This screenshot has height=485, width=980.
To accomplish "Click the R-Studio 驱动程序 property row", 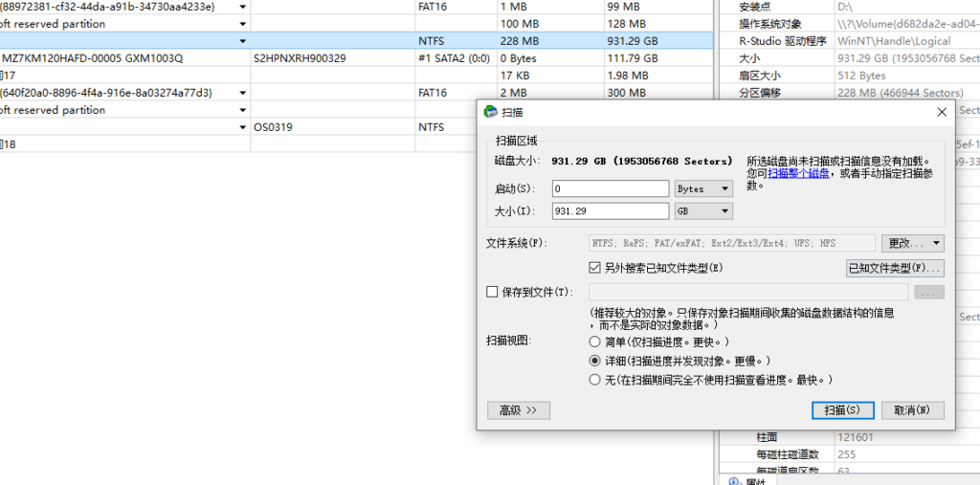I will click(850, 41).
